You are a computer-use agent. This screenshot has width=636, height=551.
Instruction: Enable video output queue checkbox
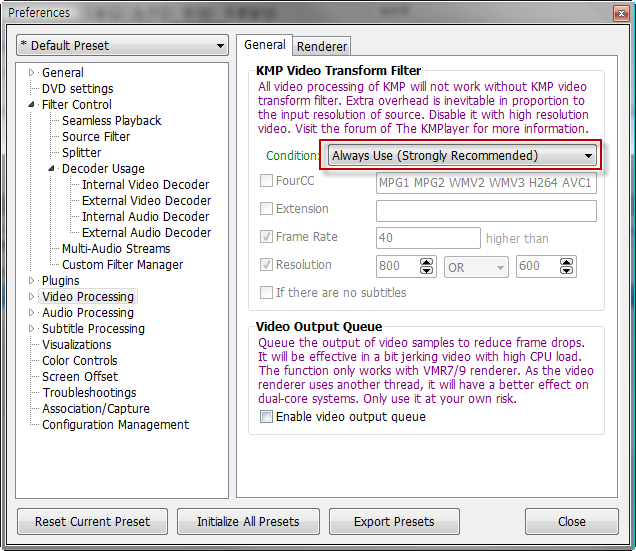tap(266, 417)
